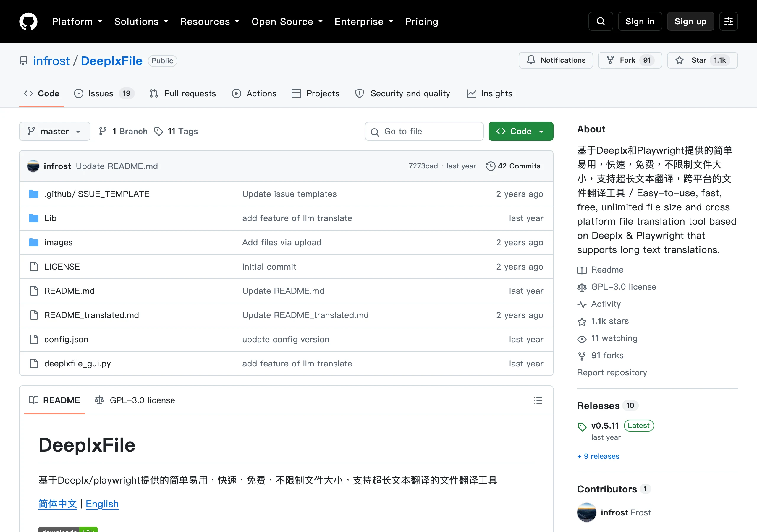Click the 42 Commits history link

[x=513, y=166]
